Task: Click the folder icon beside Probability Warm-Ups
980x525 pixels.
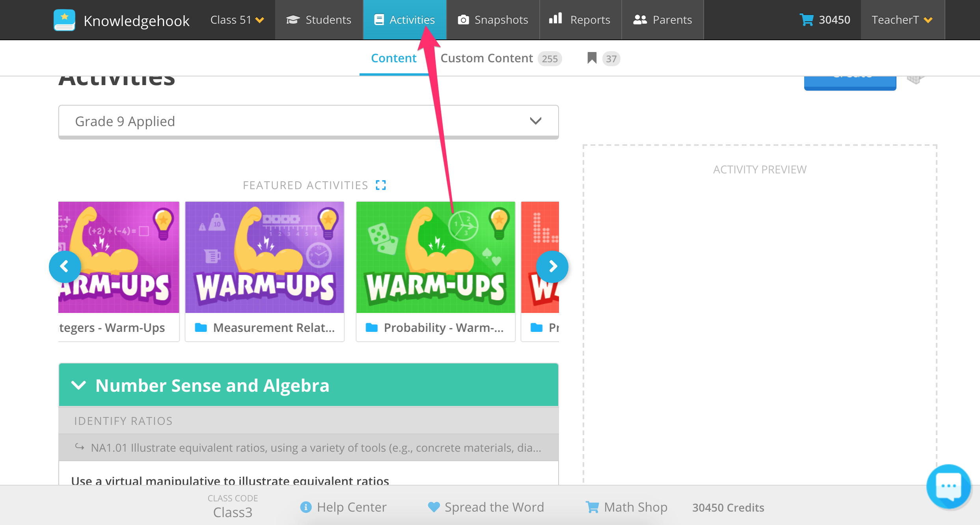Action: tap(372, 327)
